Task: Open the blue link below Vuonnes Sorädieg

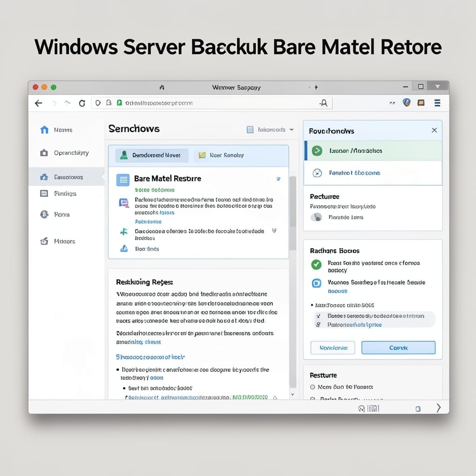Action: (x=337, y=291)
